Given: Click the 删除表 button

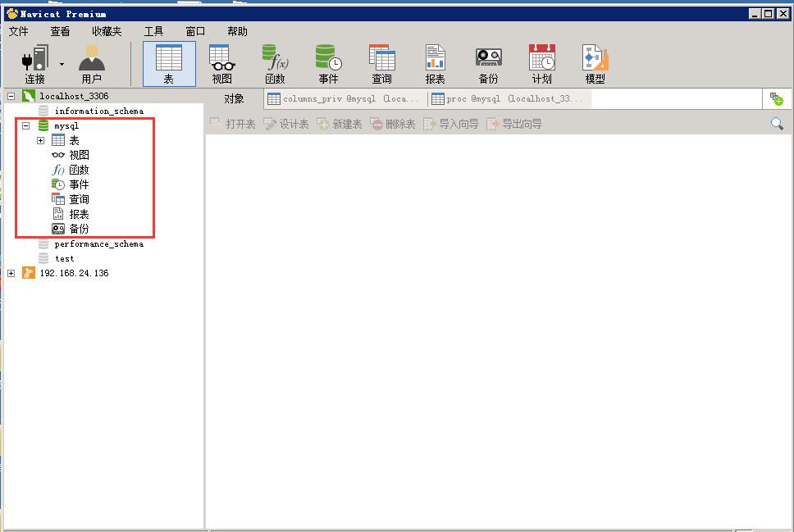Looking at the screenshot, I should [392, 124].
